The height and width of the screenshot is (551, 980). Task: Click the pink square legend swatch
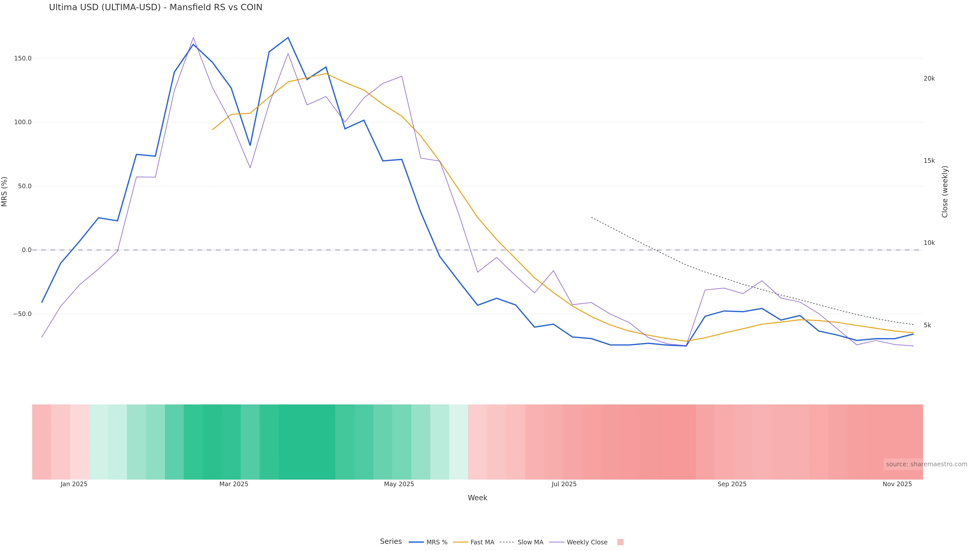[620, 542]
